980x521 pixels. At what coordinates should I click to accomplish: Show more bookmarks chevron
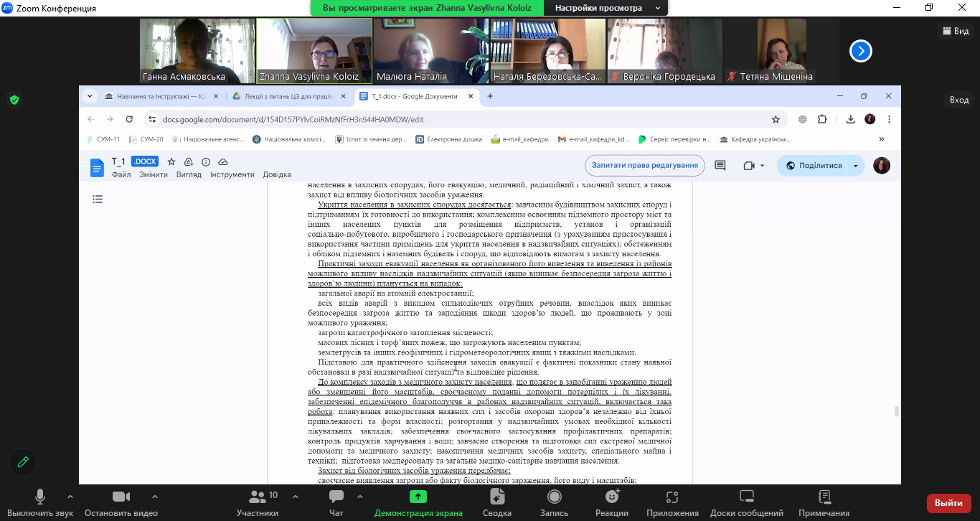tap(882, 139)
